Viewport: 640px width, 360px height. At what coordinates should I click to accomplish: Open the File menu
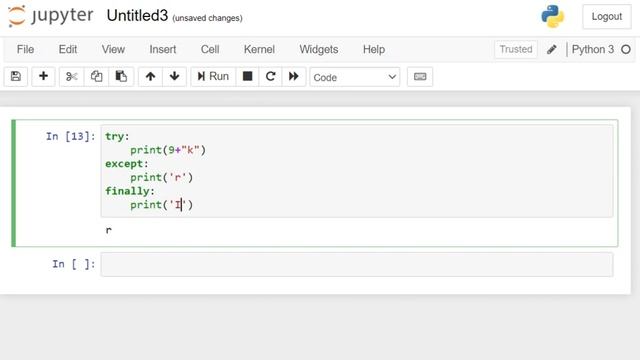tap(25, 49)
